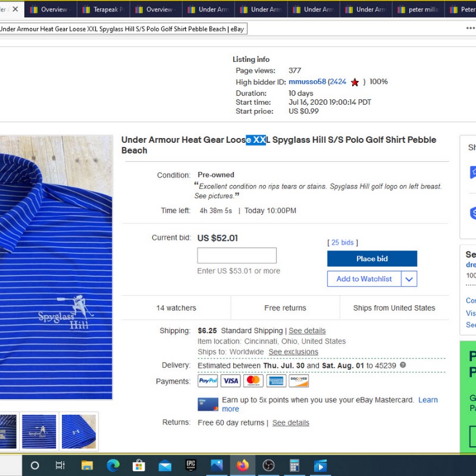Click the '377' page views value
Image resolution: width=476 pixels, height=476 pixels.
295,70
